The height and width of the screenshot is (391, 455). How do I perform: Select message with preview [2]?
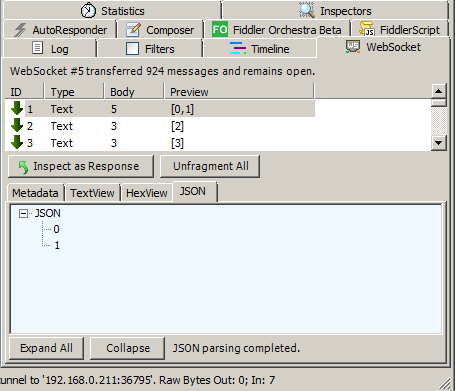pyautogui.click(x=160, y=126)
